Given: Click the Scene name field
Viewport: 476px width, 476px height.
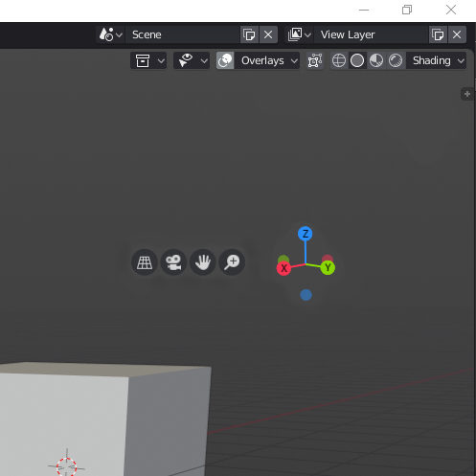Looking at the screenshot, I should click(182, 34).
